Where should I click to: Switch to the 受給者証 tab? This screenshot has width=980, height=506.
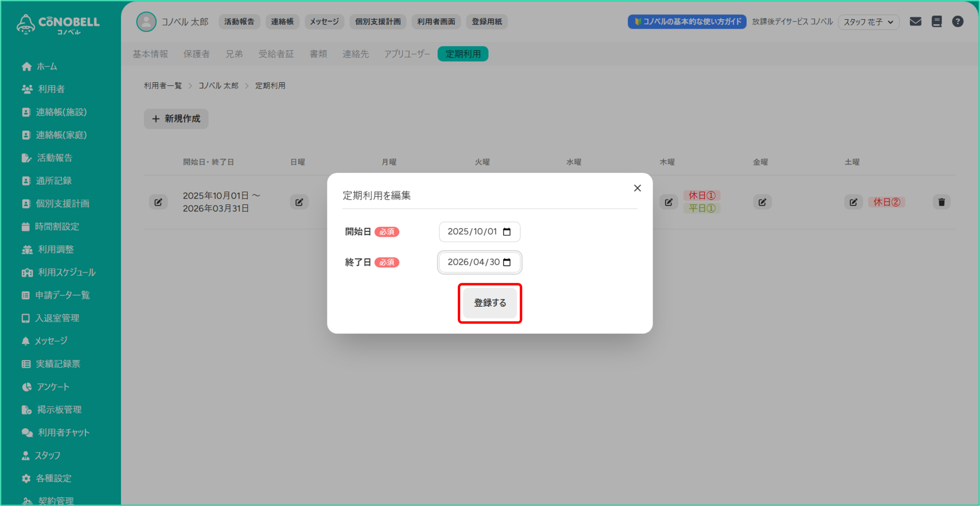[x=276, y=54]
